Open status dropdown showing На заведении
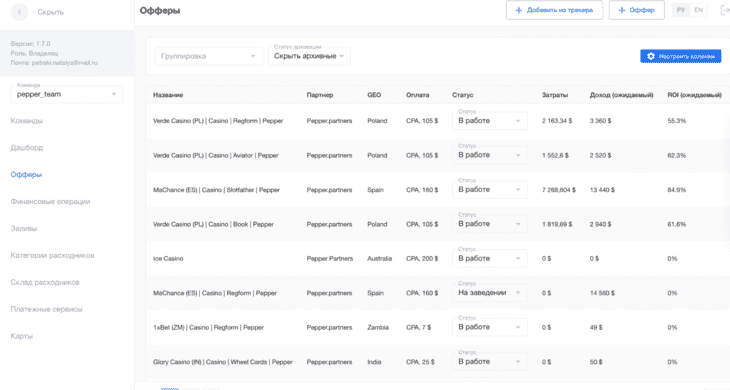730x390 pixels. [x=489, y=293]
